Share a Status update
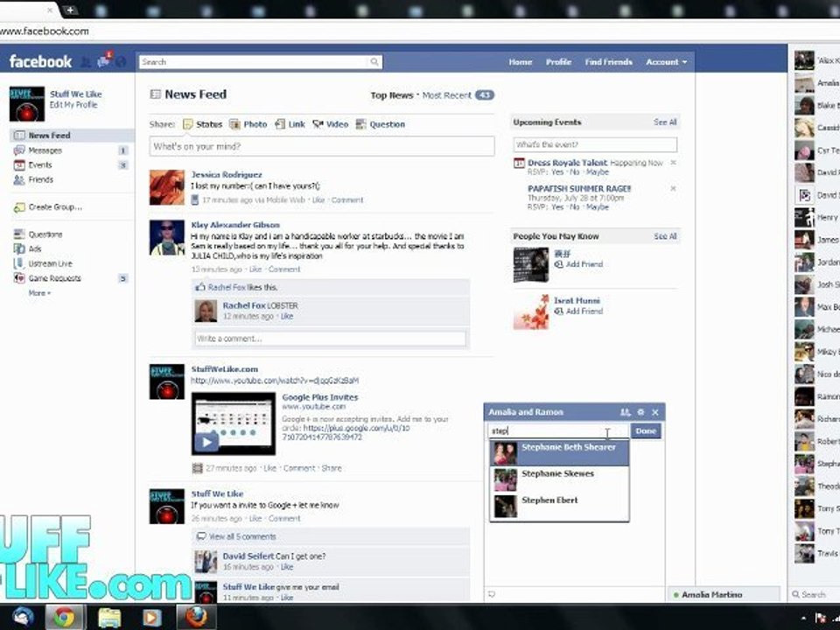840x630 pixels. click(202, 124)
